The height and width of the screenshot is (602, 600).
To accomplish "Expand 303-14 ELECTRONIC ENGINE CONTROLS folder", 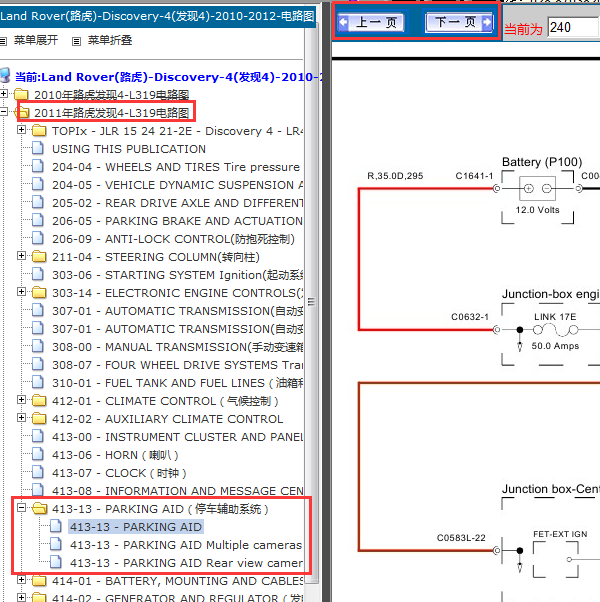I will click(21, 292).
